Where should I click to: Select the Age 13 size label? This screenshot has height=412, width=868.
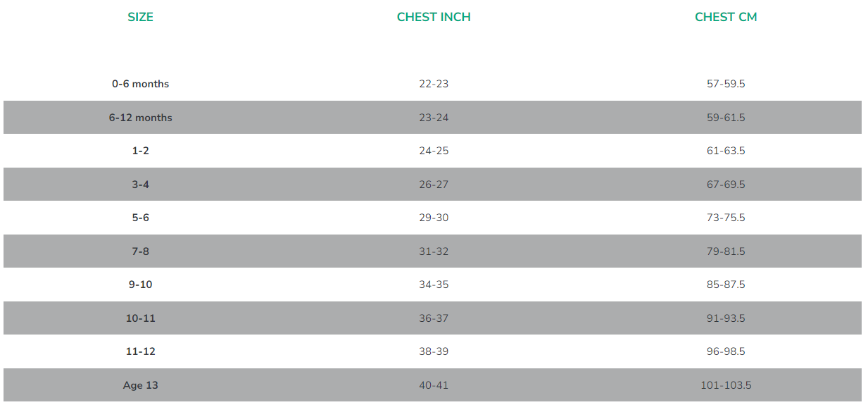[x=140, y=385]
